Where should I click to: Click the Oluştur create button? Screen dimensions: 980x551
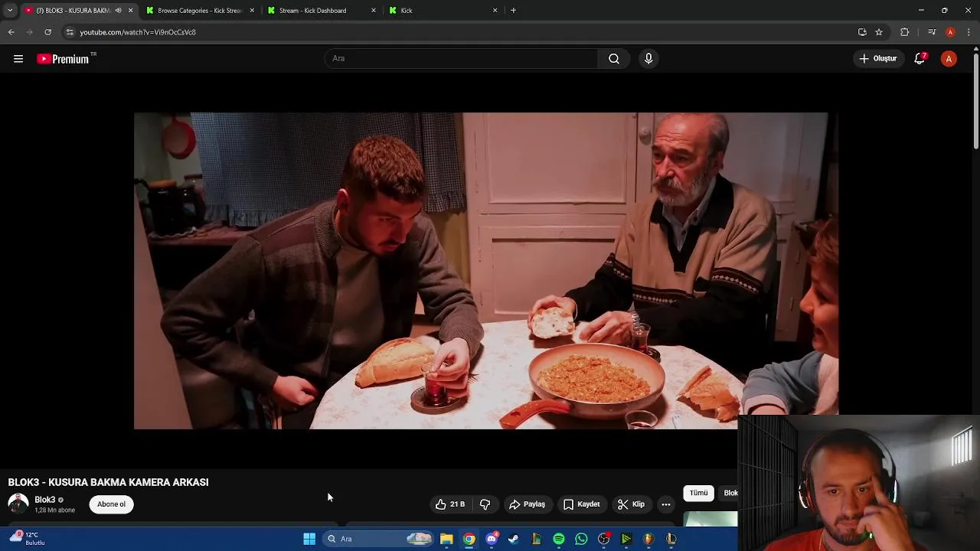pyautogui.click(x=877, y=59)
